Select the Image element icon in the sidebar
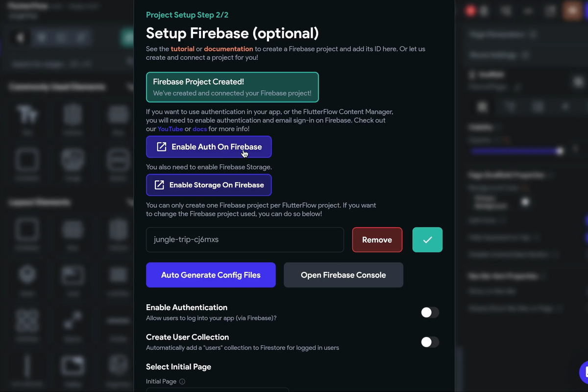The image size is (588, 392). pyautogui.click(x=73, y=164)
